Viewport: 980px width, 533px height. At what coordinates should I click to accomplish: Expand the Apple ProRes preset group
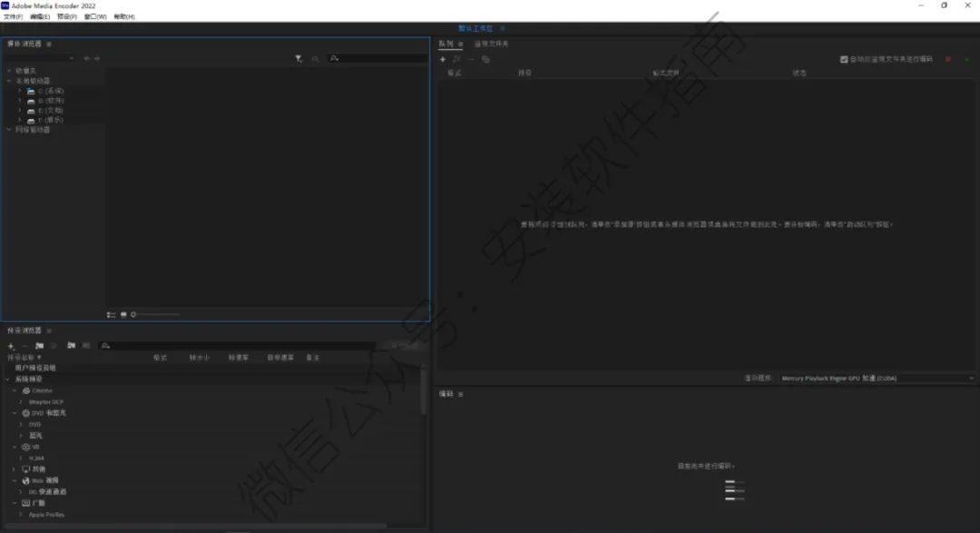[21, 514]
